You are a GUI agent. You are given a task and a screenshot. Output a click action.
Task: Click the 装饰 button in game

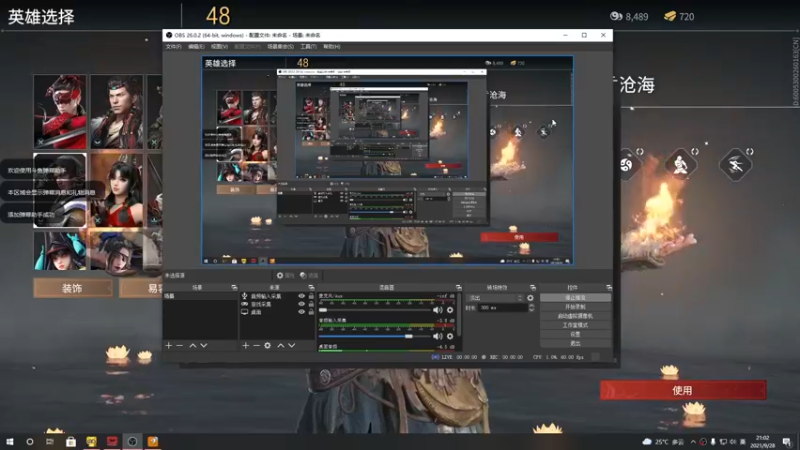72,288
